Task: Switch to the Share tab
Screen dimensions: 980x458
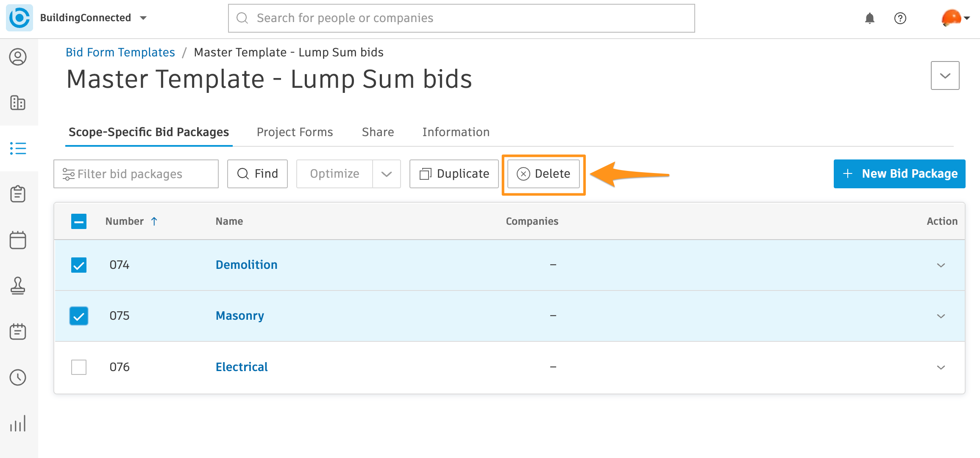Action: (377, 132)
